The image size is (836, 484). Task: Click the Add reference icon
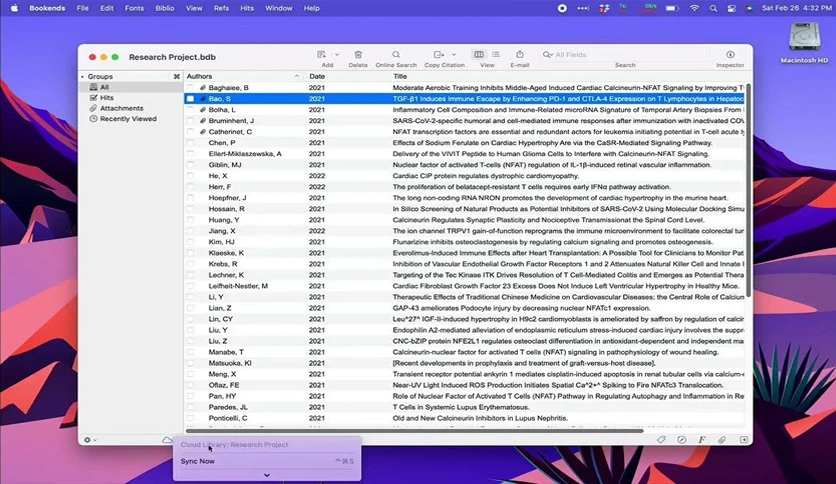(x=321, y=54)
